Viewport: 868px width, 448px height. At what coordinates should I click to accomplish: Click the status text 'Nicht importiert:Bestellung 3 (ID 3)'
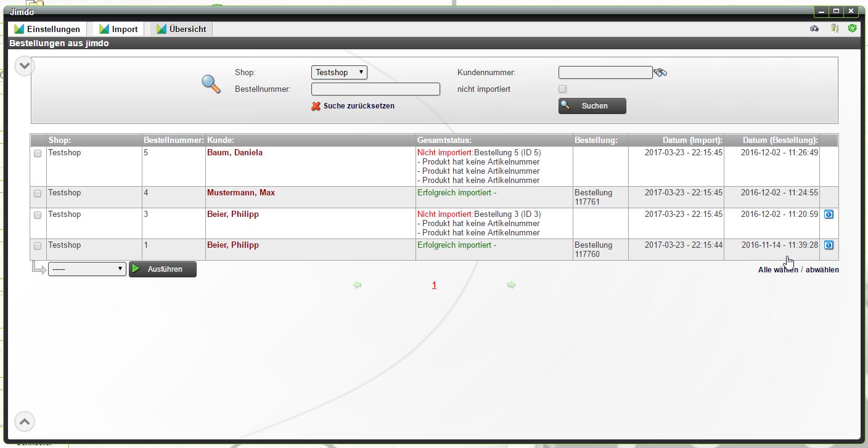pyautogui.click(x=479, y=214)
